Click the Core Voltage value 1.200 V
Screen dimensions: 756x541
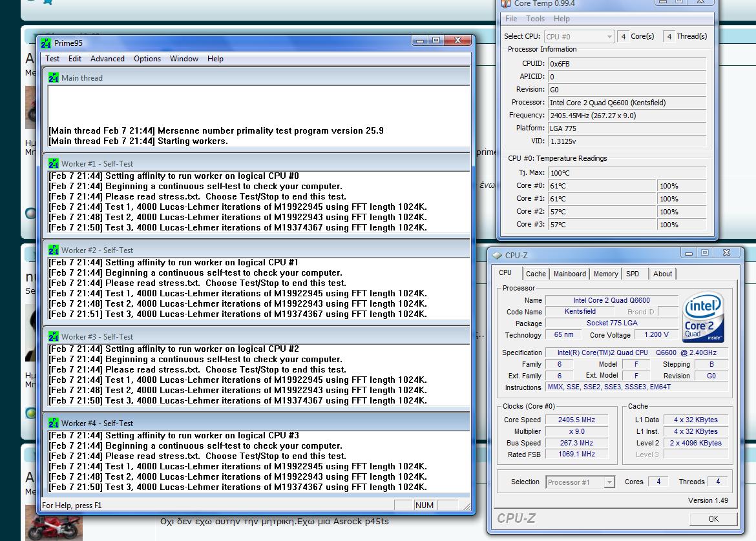coord(656,335)
